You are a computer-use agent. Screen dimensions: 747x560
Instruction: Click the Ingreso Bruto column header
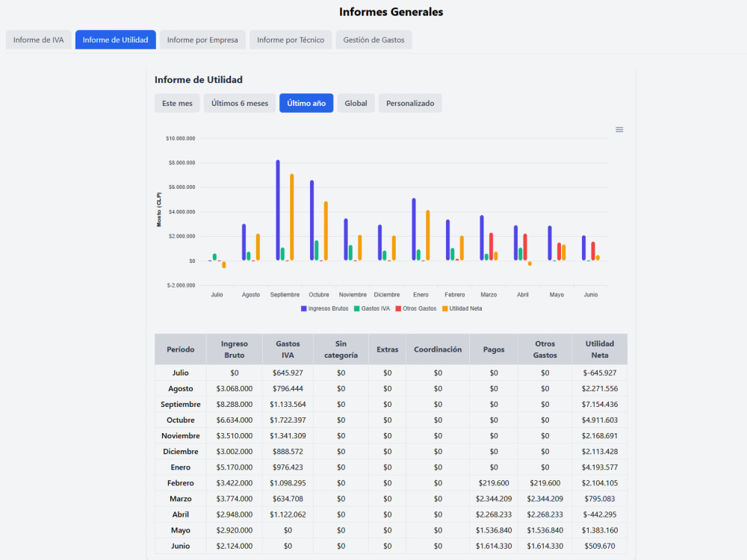[x=235, y=349]
